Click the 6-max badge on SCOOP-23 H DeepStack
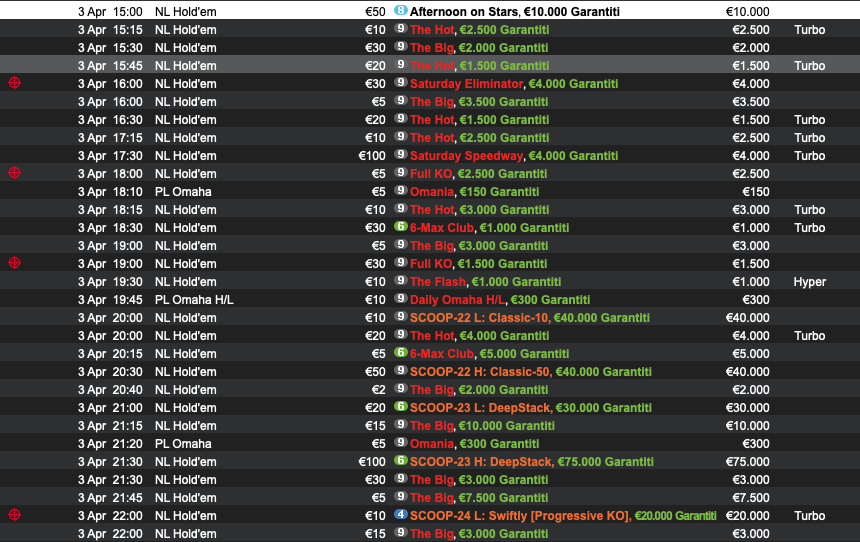 401,461
